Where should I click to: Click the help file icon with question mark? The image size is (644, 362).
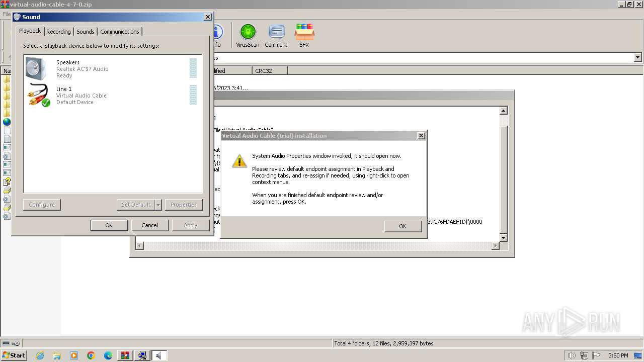click(7, 182)
